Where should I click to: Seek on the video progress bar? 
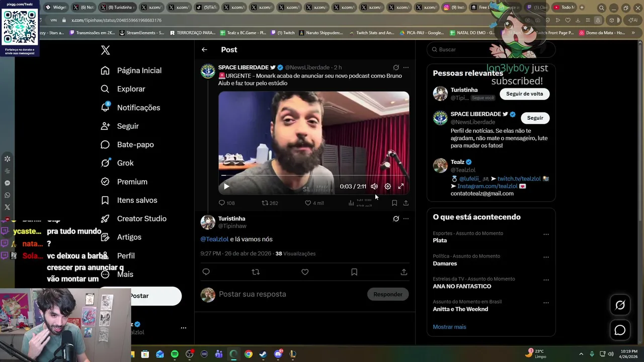click(313, 175)
